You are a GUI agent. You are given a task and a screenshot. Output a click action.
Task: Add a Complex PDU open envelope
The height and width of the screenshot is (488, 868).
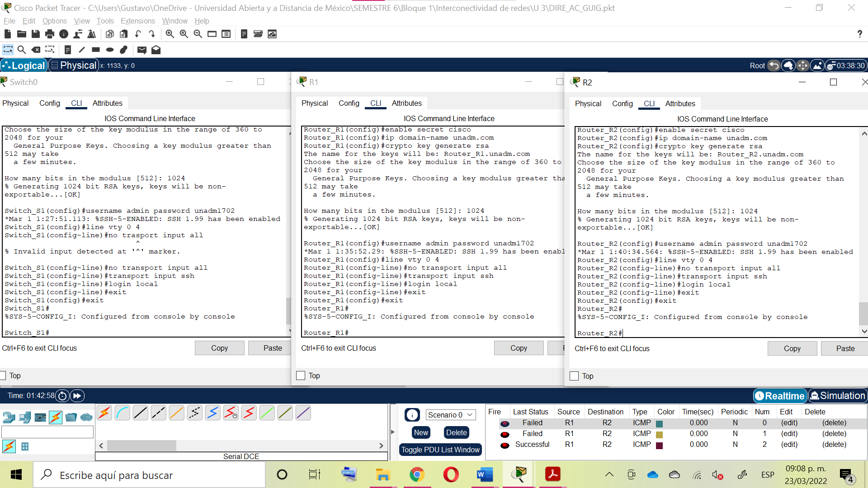(x=156, y=50)
